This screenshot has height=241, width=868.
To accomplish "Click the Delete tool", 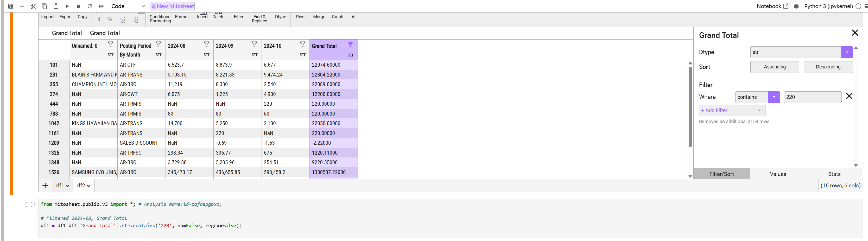I will pos(218,16).
